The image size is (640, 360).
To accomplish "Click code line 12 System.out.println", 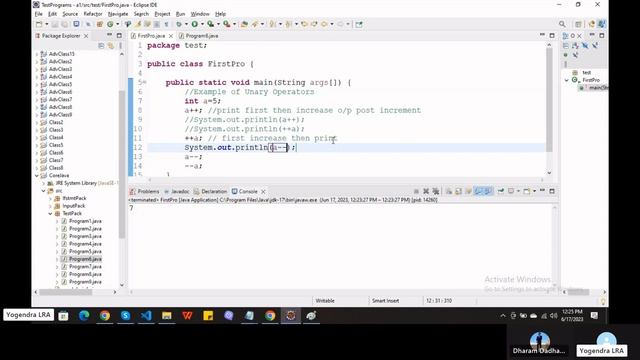I will coord(240,147).
